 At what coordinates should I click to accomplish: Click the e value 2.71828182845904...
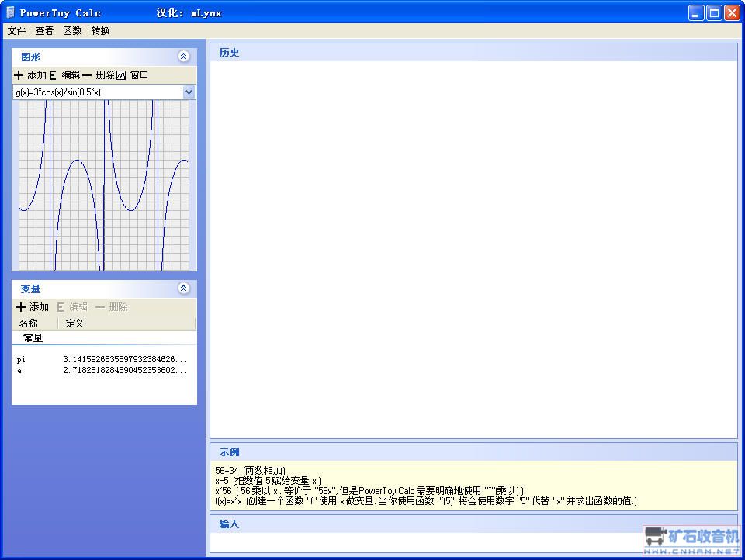(125, 371)
